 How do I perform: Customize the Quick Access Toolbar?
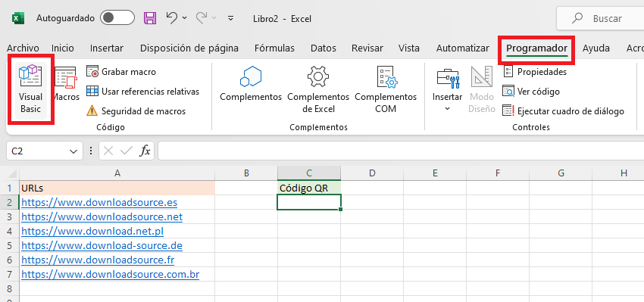click(x=231, y=18)
